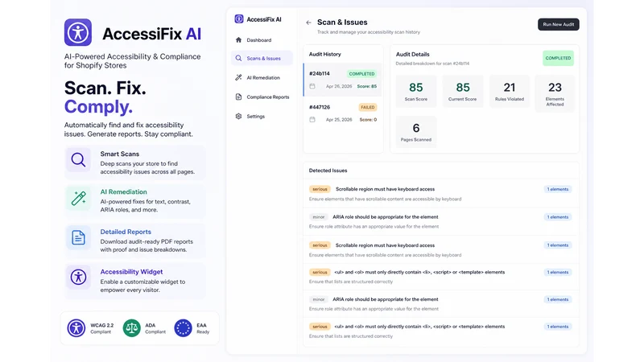Click the Detailed Reports heading
Image resolution: width=644 pixels, height=362 pixels.
(126, 232)
